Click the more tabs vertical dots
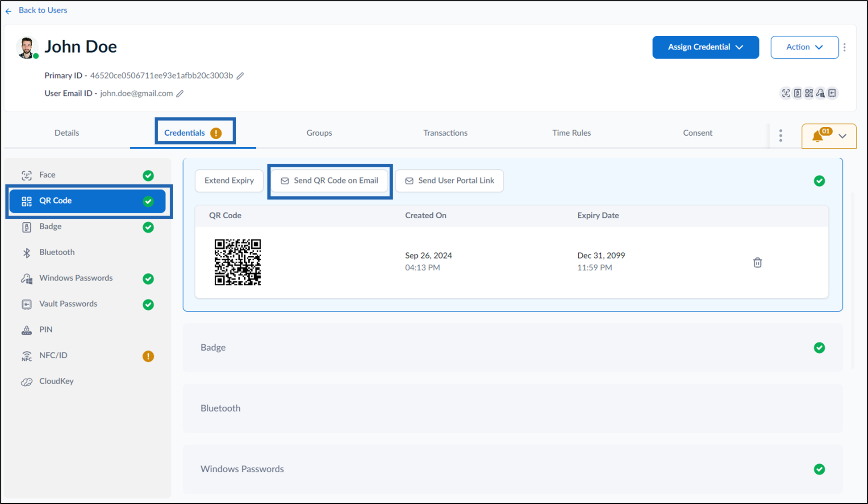868x504 pixels. pos(780,136)
